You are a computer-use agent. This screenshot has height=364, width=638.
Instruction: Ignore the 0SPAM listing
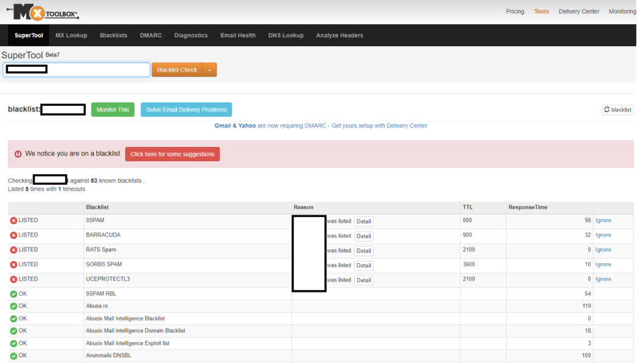click(x=603, y=220)
